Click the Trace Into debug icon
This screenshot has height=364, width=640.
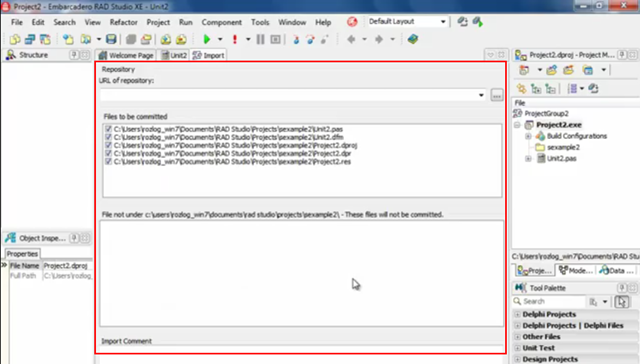(296, 39)
